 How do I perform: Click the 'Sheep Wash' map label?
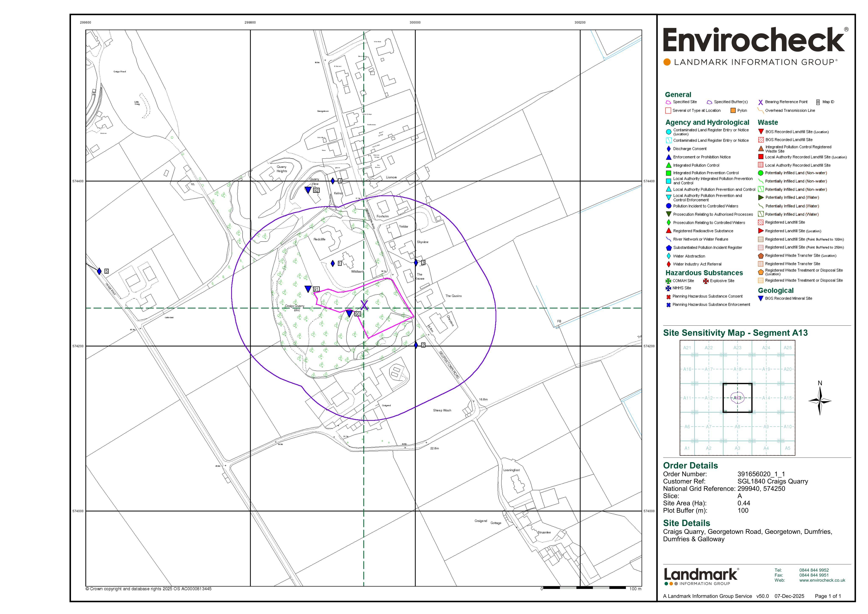[442, 410]
